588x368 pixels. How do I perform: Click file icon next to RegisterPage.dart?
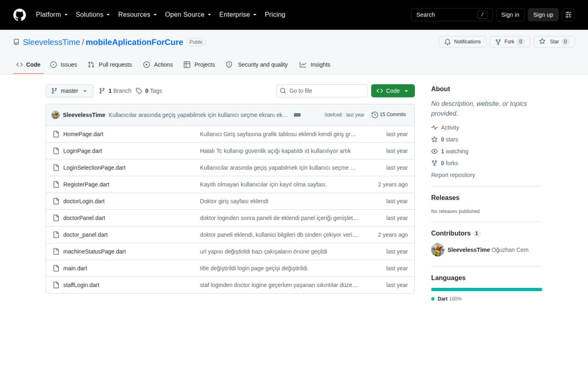click(56, 184)
